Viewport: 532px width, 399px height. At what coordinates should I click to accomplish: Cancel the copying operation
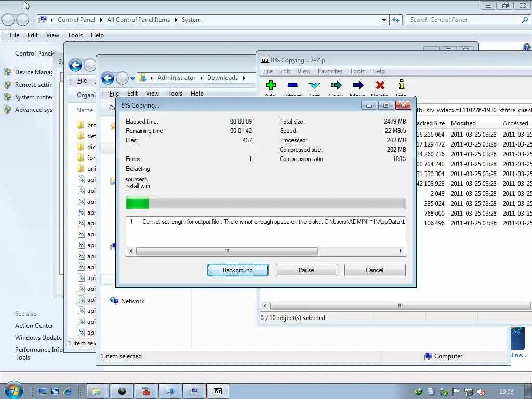tap(375, 270)
